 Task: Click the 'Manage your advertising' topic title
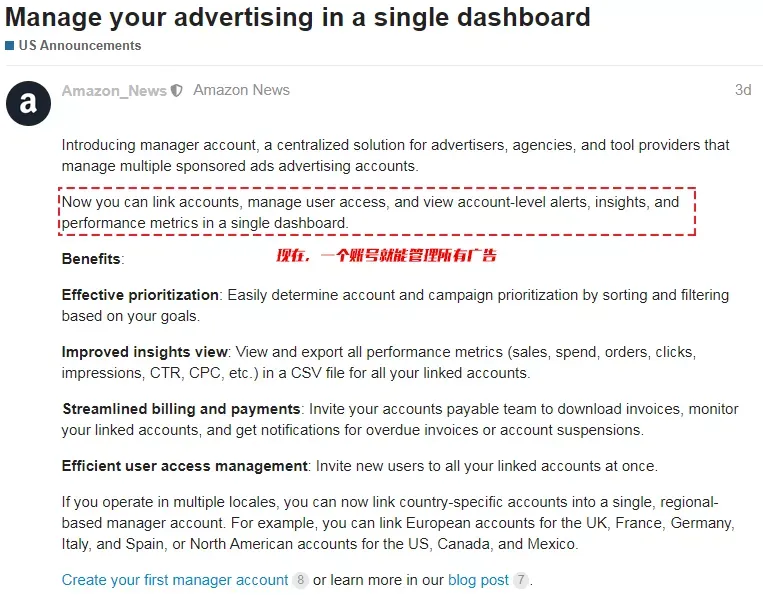[298, 18]
